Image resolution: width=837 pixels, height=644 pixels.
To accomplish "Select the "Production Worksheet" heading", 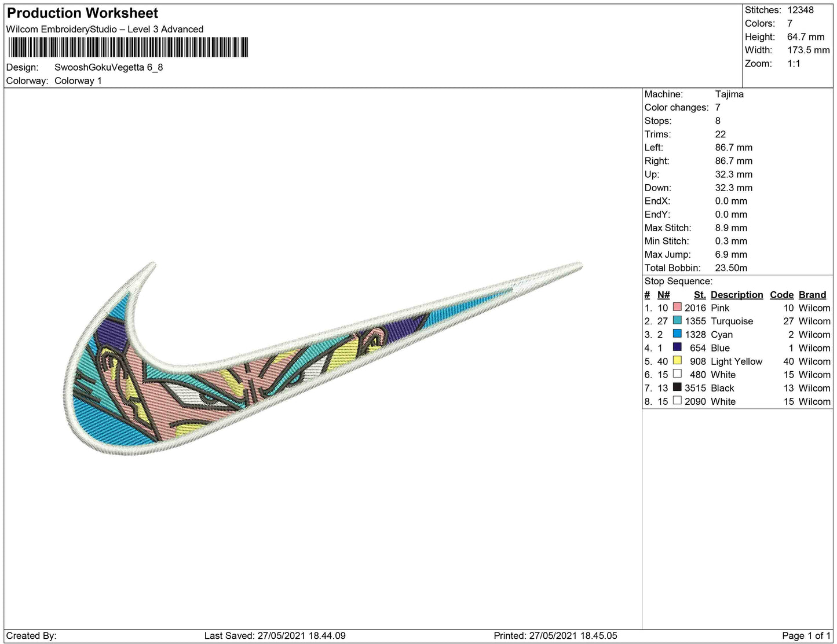I will [82, 13].
